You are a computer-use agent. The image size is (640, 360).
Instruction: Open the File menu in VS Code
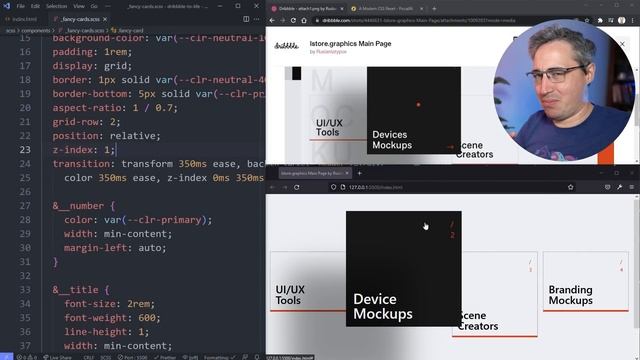(x=21, y=6)
